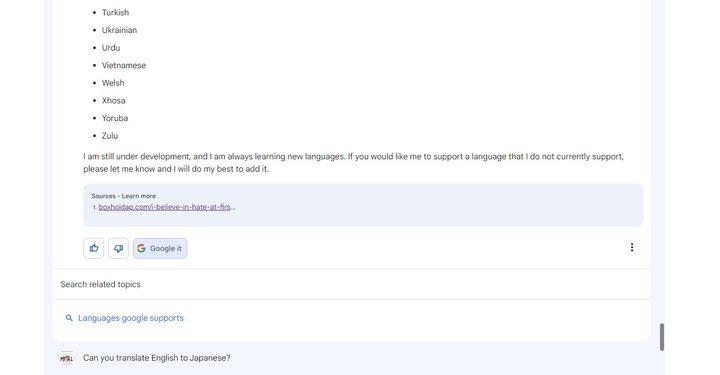
Task: Click the paragraph starting I am still under development
Action: (x=354, y=162)
